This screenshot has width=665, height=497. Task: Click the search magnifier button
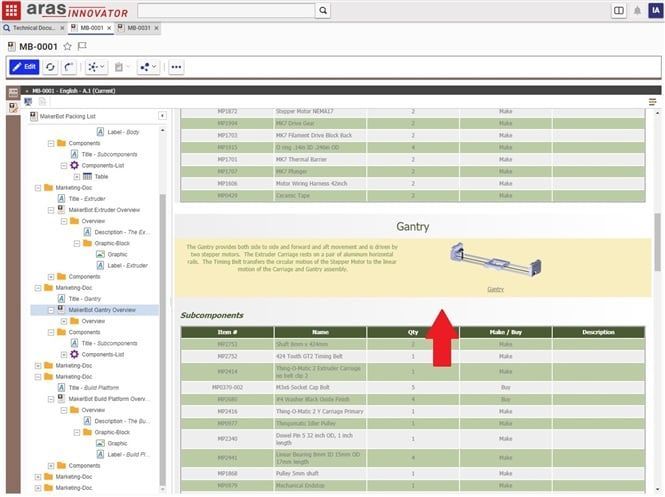click(322, 10)
